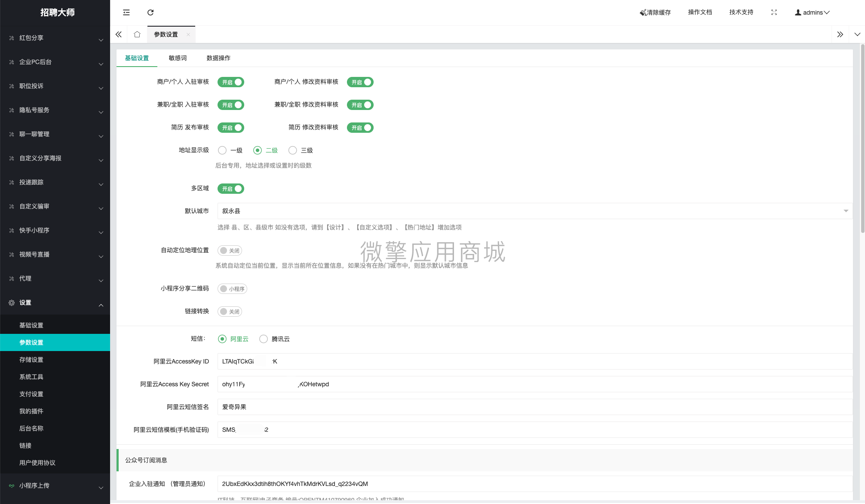
Task: Click the 阿里云AccessKey ID field
Action: click(535, 361)
